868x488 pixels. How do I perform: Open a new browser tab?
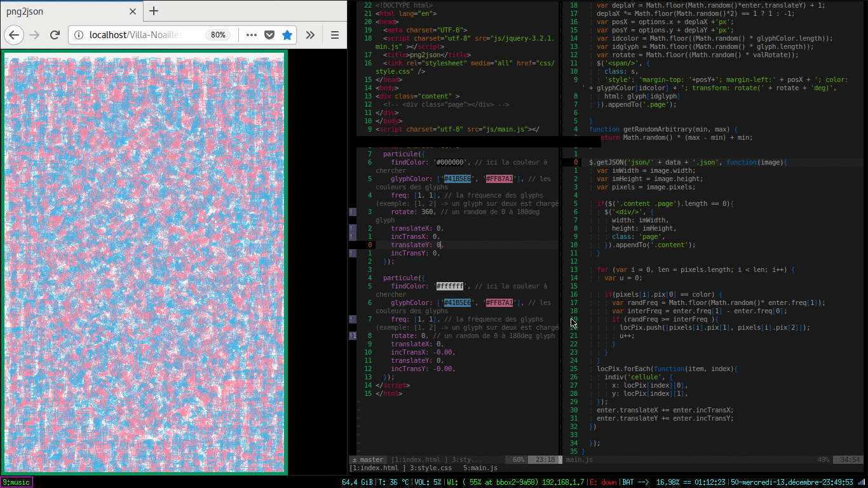tap(154, 11)
